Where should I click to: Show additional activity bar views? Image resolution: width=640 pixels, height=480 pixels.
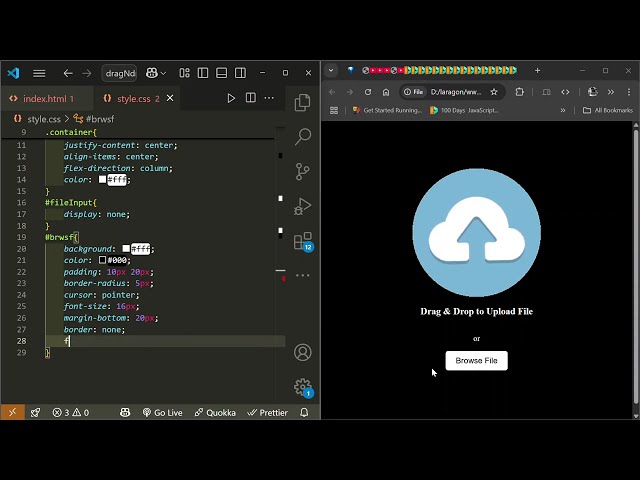[302, 276]
